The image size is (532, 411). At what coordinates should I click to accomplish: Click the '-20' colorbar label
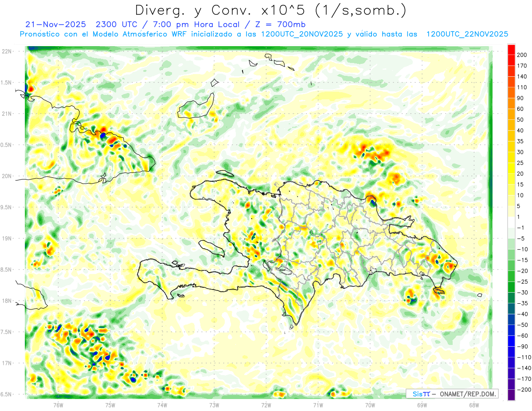[522, 271]
